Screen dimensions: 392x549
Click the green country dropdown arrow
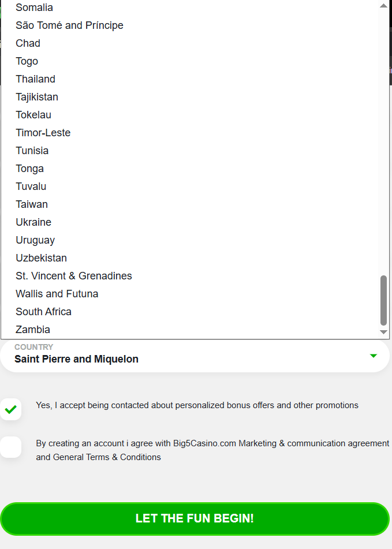(373, 356)
